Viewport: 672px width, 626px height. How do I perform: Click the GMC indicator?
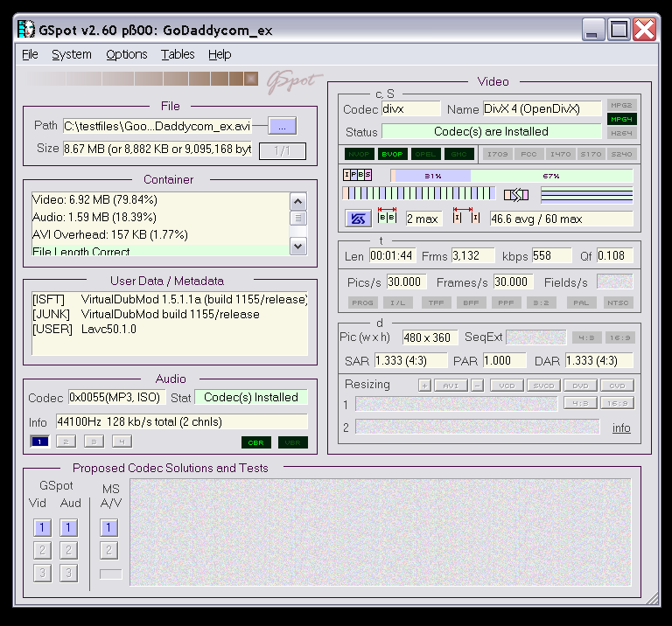(x=459, y=154)
